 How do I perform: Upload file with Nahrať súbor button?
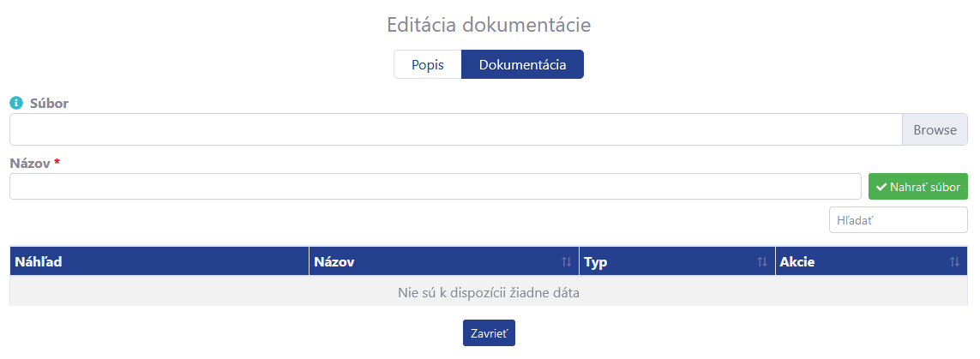pyautogui.click(x=918, y=187)
